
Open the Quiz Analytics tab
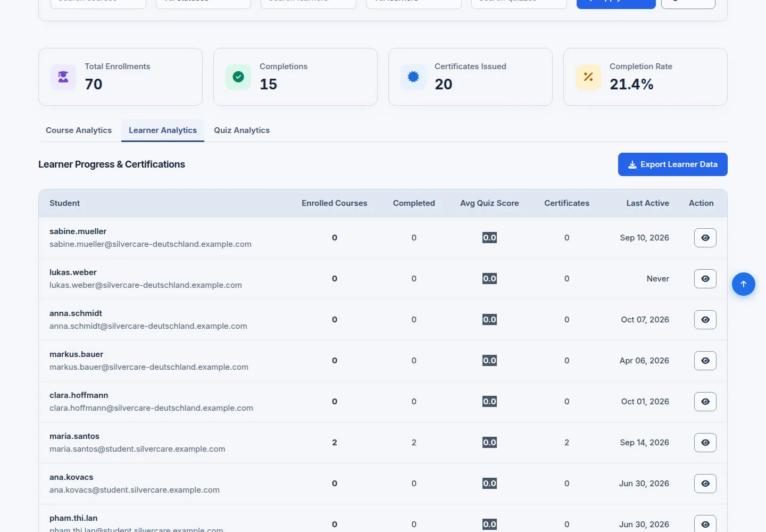[242, 130]
